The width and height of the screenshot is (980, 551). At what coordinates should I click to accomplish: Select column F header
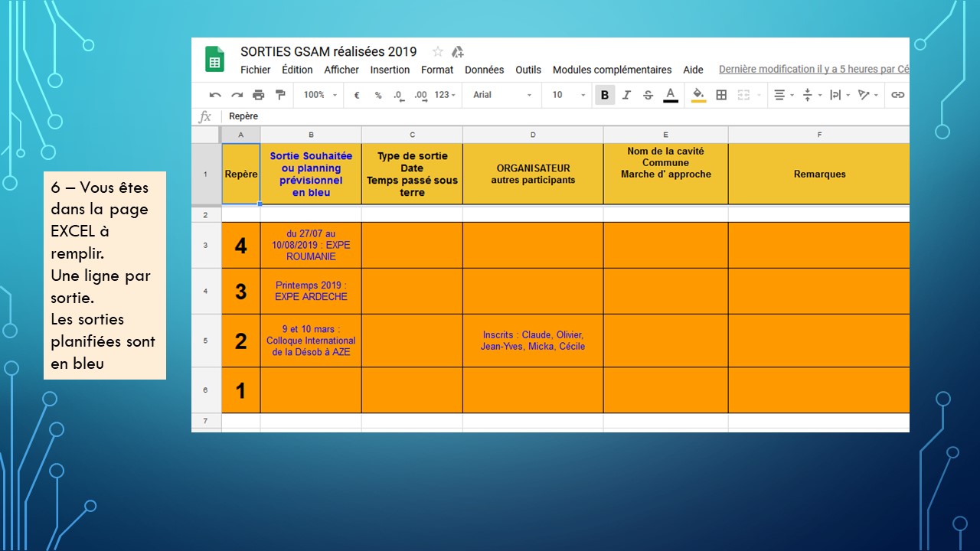(x=819, y=135)
